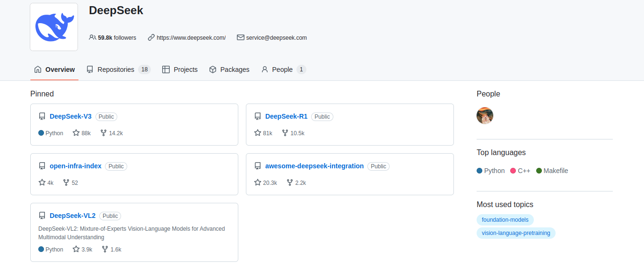This screenshot has height=269, width=644.
Task: Click the package cube icon in the Packages tab
Action: tap(213, 69)
